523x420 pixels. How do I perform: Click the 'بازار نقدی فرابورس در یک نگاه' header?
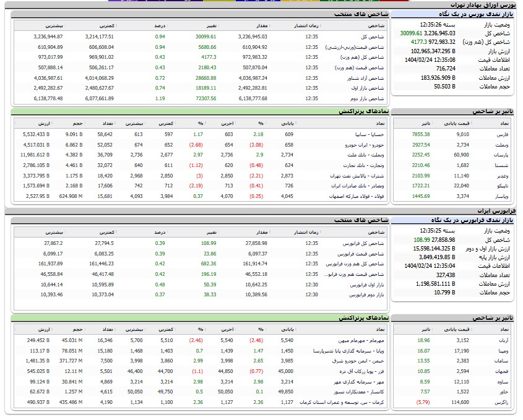[472, 220]
